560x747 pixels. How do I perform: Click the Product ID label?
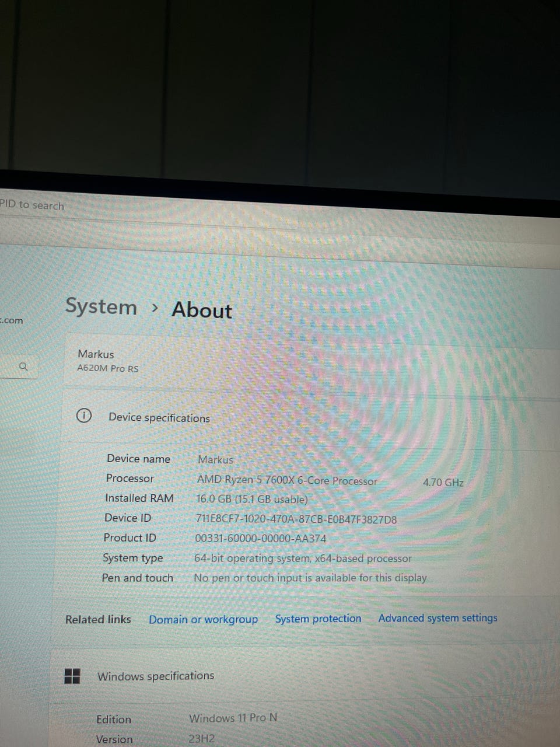click(x=130, y=538)
